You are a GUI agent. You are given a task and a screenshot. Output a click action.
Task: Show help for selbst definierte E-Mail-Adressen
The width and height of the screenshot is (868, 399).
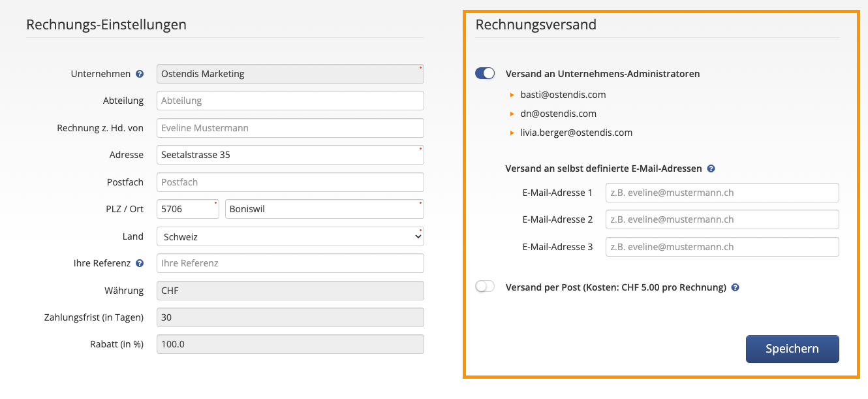tap(711, 168)
